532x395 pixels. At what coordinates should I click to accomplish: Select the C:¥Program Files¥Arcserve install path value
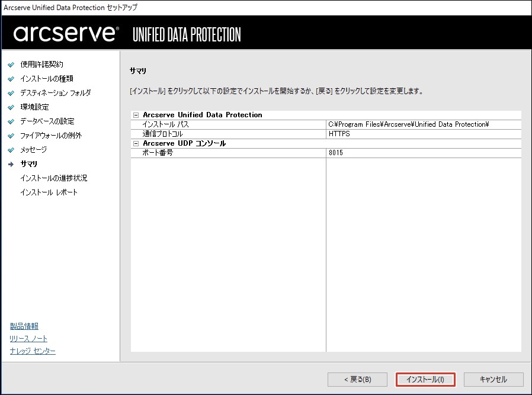click(x=409, y=124)
